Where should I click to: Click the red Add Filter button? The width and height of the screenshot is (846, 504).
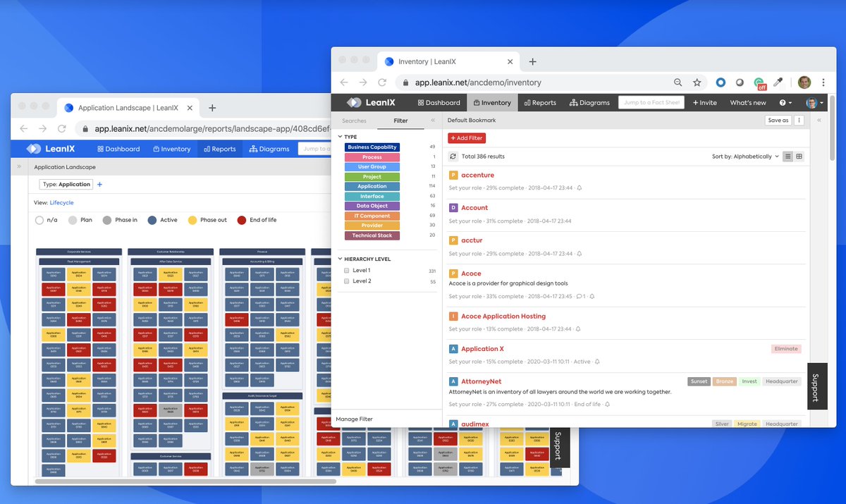467,138
